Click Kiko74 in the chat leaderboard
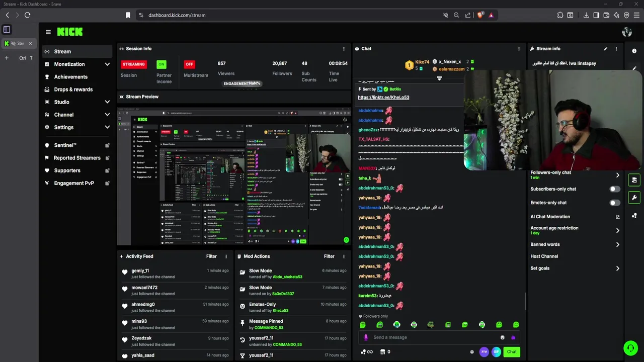 pos(422,62)
